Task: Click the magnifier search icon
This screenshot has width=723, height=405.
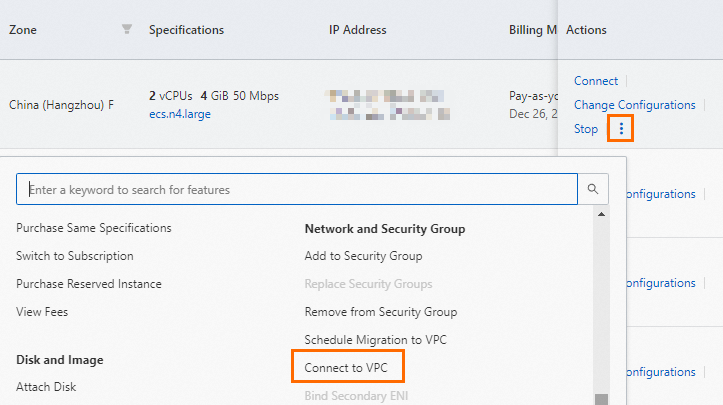Action: pyautogui.click(x=593, y=189)
